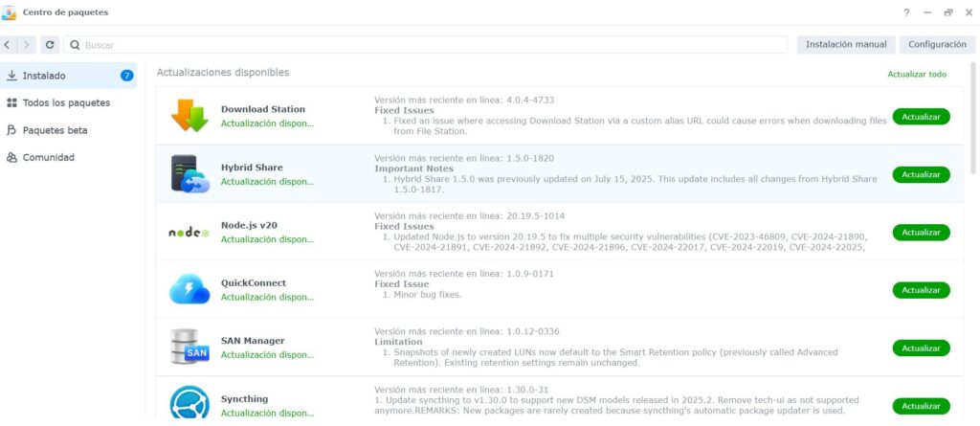
Task: Click the Download Station package icon
Action: click(189, 116)
